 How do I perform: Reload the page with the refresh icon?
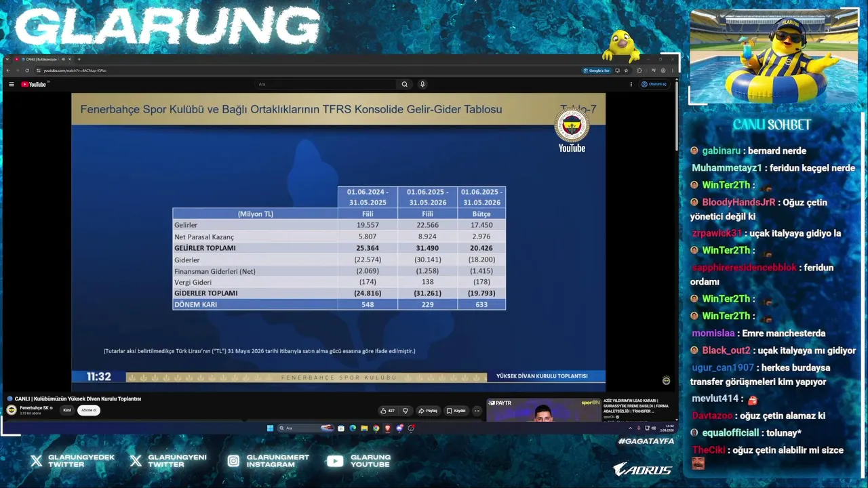click(27, 70)
